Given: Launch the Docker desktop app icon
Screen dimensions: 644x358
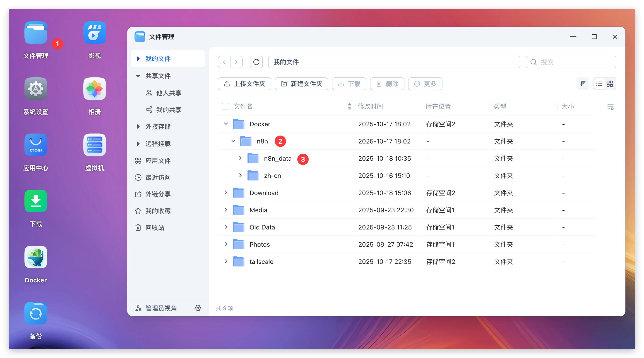Looking at the screenshot, I should coord(36,257).
